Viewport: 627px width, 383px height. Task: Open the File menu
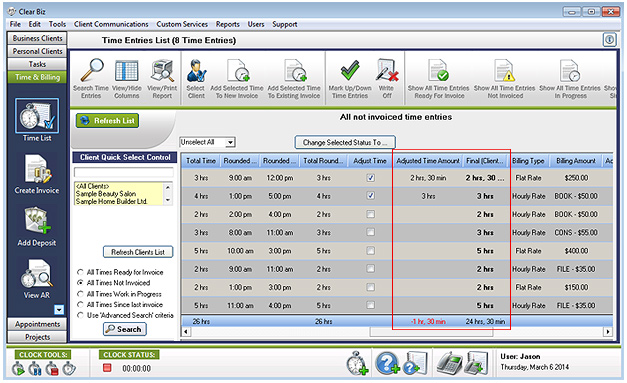[x=15, y=24]
